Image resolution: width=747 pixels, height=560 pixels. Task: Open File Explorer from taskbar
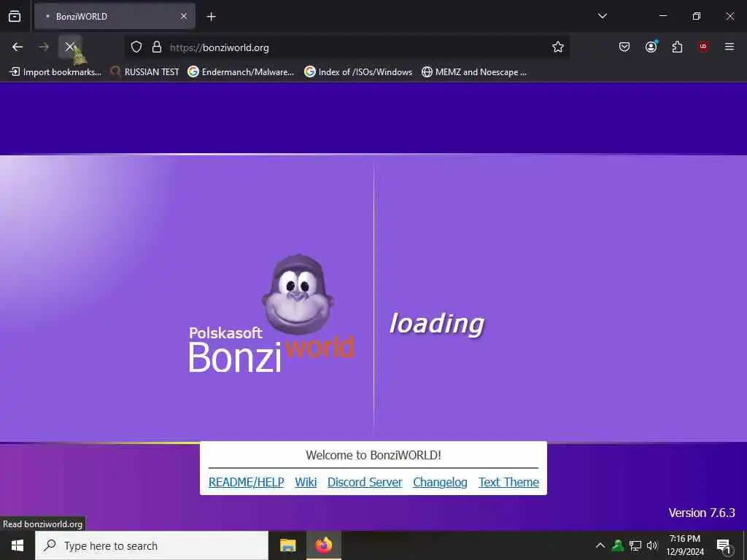pyautogui.click(x=287, y=545)
